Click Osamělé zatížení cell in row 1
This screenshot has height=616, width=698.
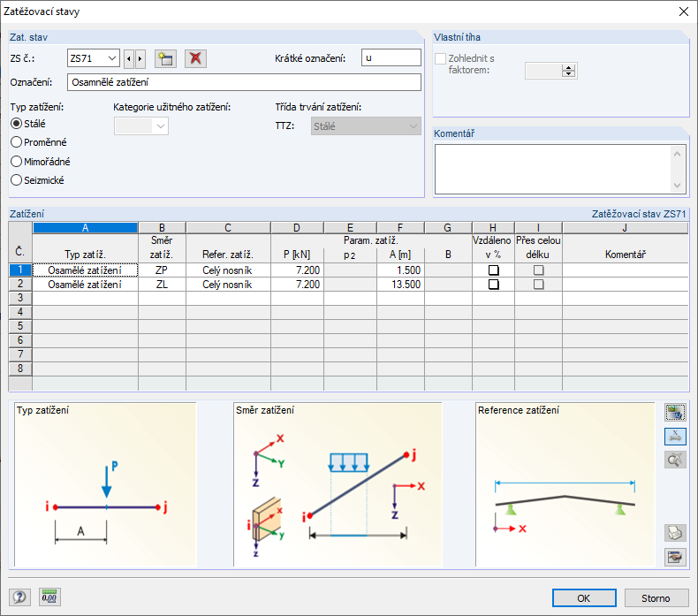pyautogui.click(x=85, y=270)
